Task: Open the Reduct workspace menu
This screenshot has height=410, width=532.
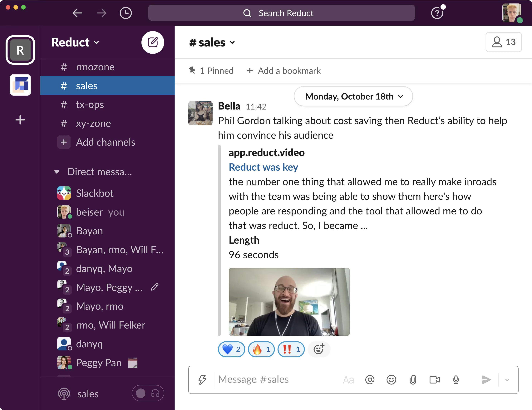Action: (x=75, y=42)
